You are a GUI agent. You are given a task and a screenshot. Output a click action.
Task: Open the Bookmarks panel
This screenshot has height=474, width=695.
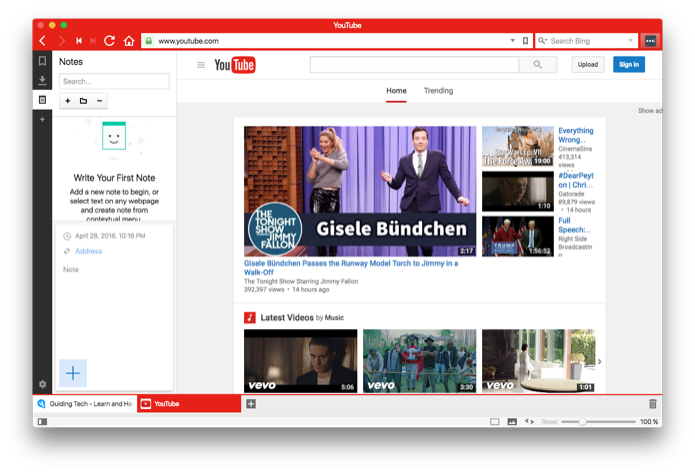pyautogui.click(x=43, y=61)
